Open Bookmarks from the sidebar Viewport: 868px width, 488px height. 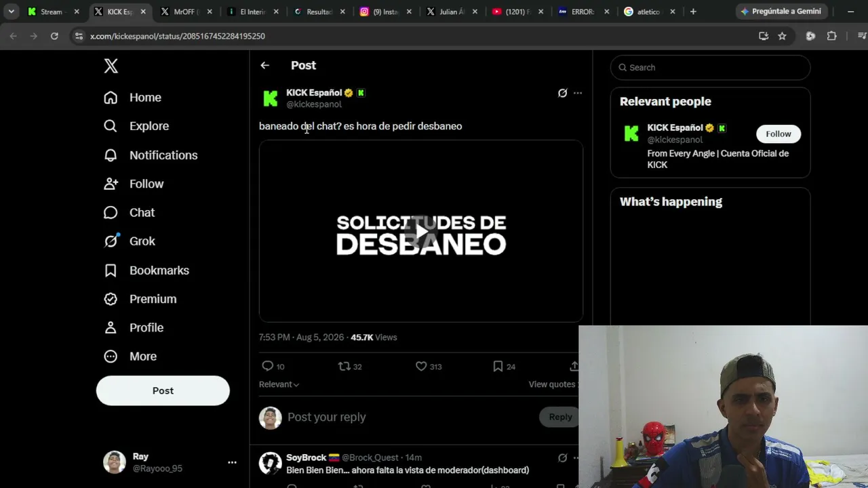click(146, 270)
